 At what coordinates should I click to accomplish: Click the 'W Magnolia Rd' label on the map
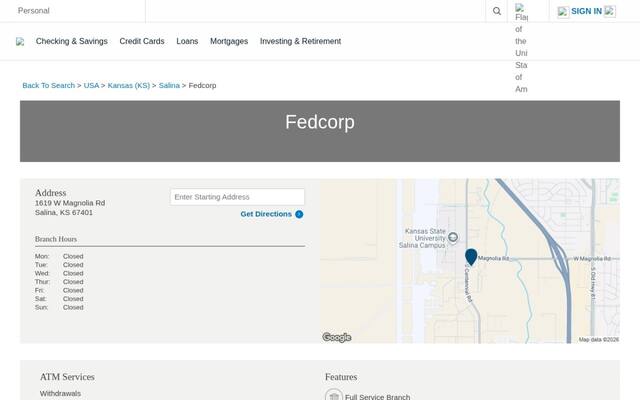click(x=592, y=259)
